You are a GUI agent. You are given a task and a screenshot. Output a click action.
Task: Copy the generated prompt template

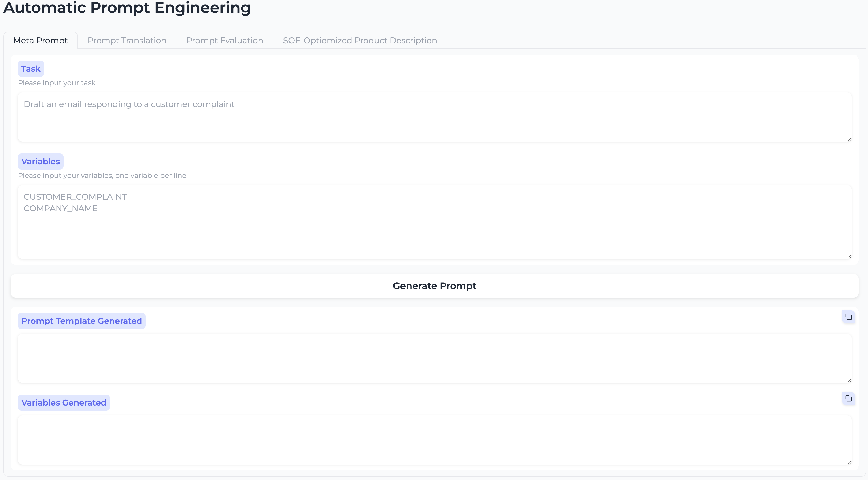click(849, 317)
